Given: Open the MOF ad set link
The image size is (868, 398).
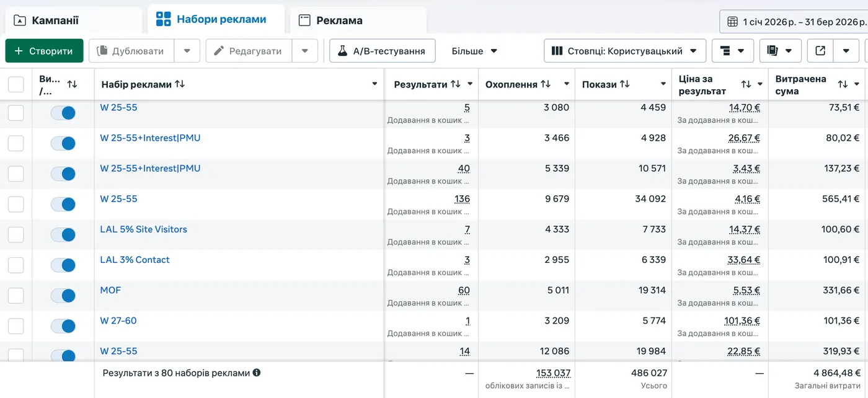Looking at the screenshot, I should (x=110, y=290).
